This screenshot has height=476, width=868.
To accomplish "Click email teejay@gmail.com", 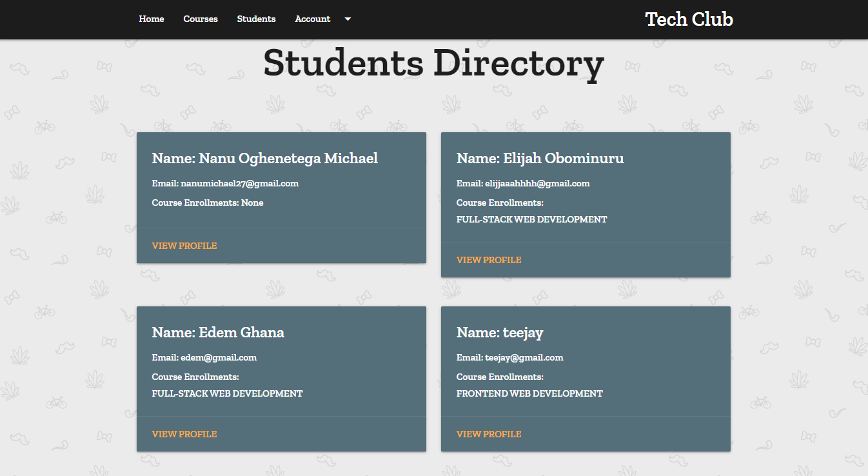I will coord(509,357).
